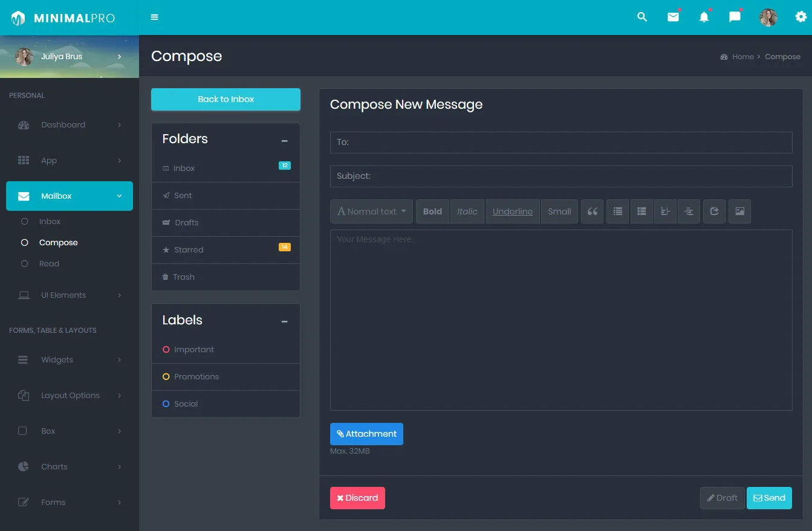
Task: Open the mail envelope notifications in header
Action: [673, 18]
